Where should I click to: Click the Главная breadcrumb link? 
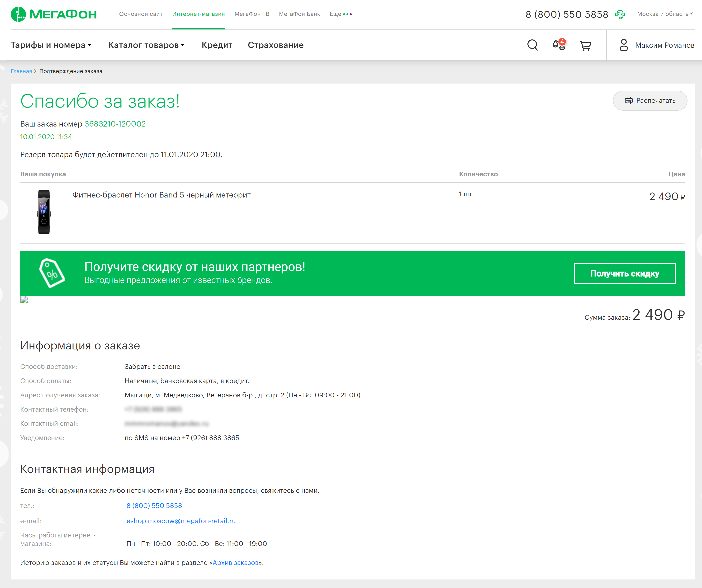tap(21, 71)
